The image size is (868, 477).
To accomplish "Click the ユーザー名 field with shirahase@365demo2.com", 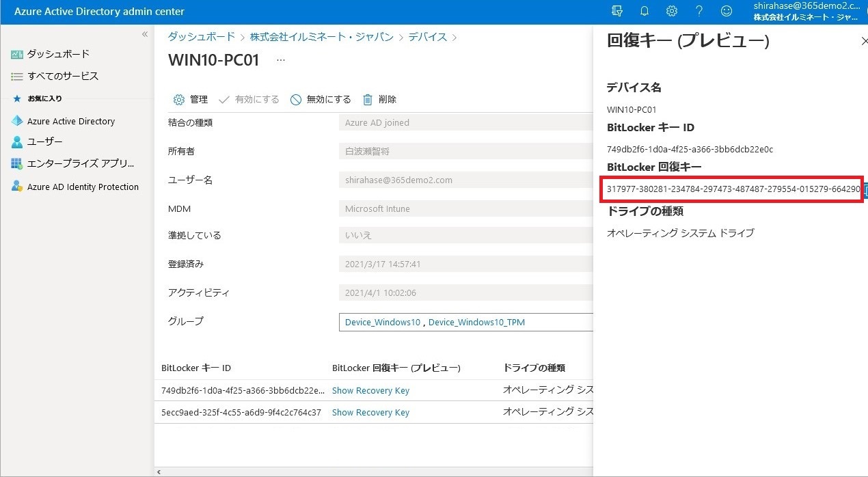I will point(465,180).
